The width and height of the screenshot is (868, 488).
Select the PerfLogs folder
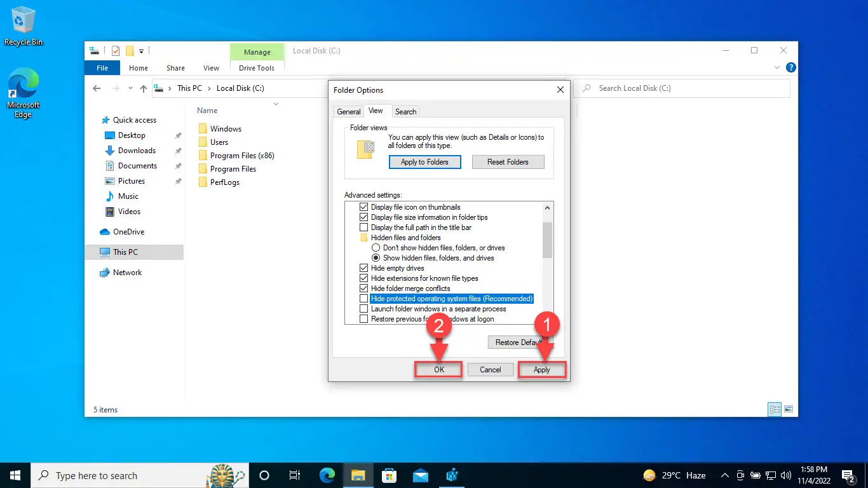[x=225, y=182]
